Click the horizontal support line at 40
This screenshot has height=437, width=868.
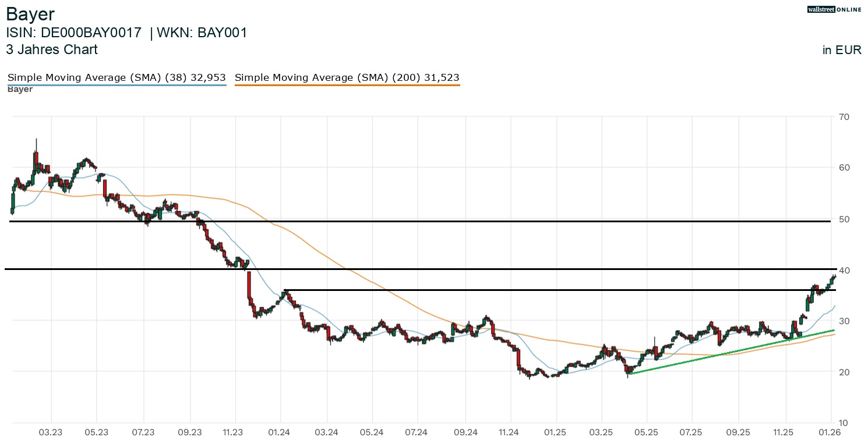(408, 268)
